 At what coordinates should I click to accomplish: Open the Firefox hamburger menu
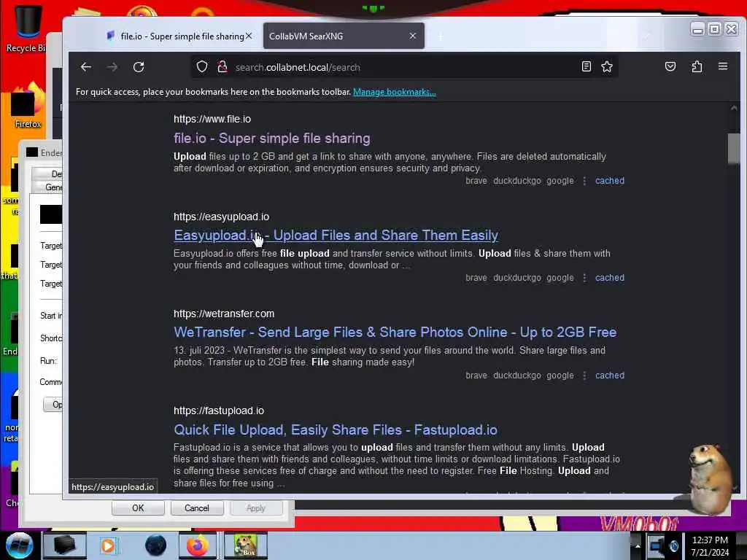coord(723,66)
